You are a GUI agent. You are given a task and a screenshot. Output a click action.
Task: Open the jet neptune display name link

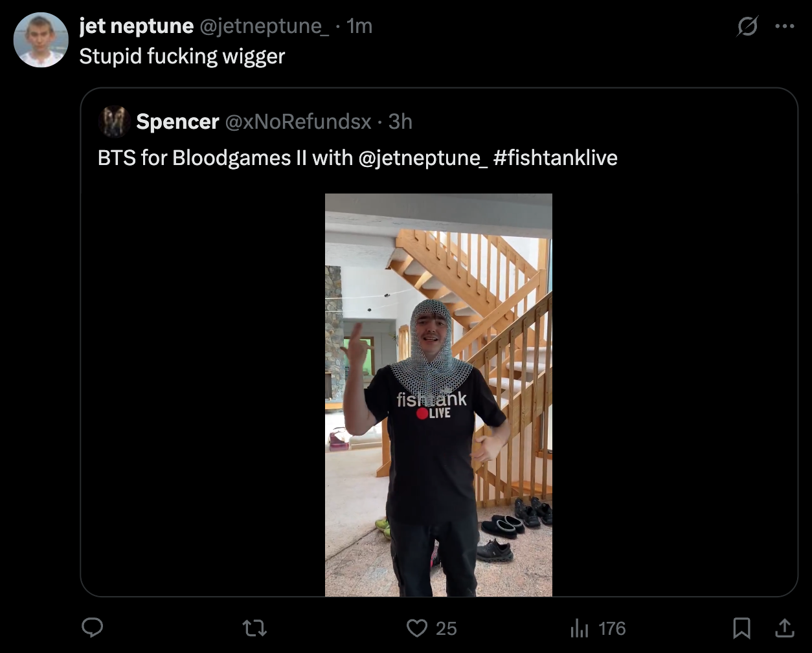click(x=136, y=26)
